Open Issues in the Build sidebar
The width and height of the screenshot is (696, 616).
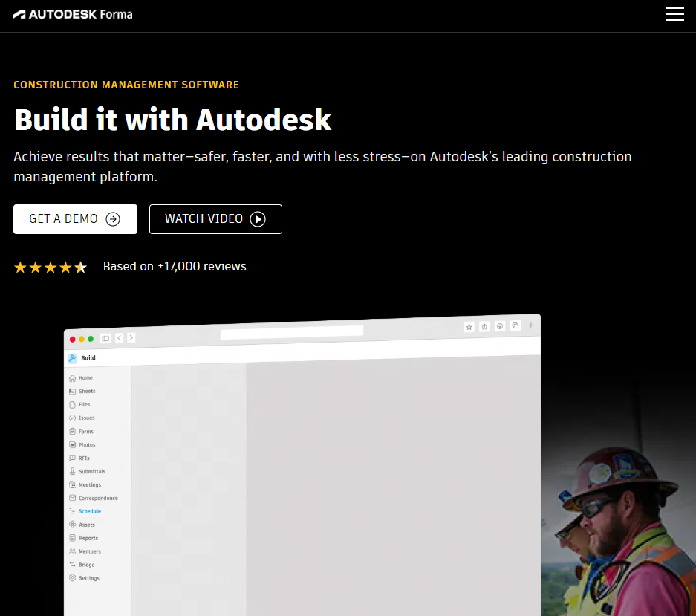82,418
